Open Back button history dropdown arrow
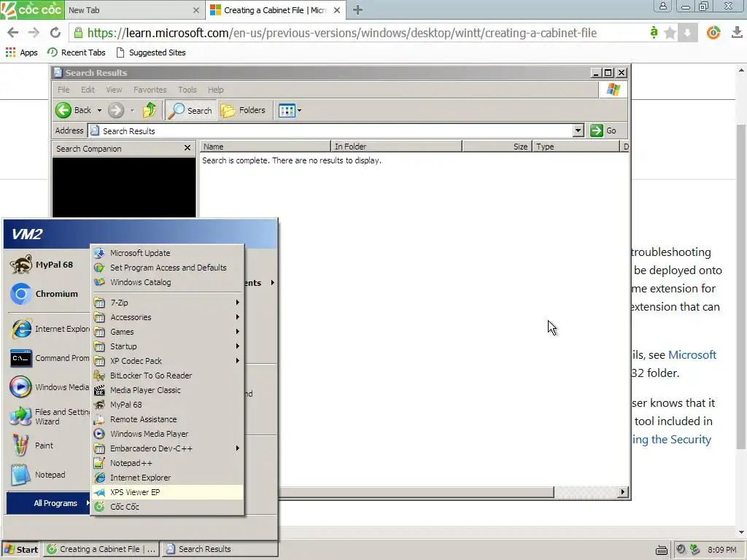 tap(99, 111)
